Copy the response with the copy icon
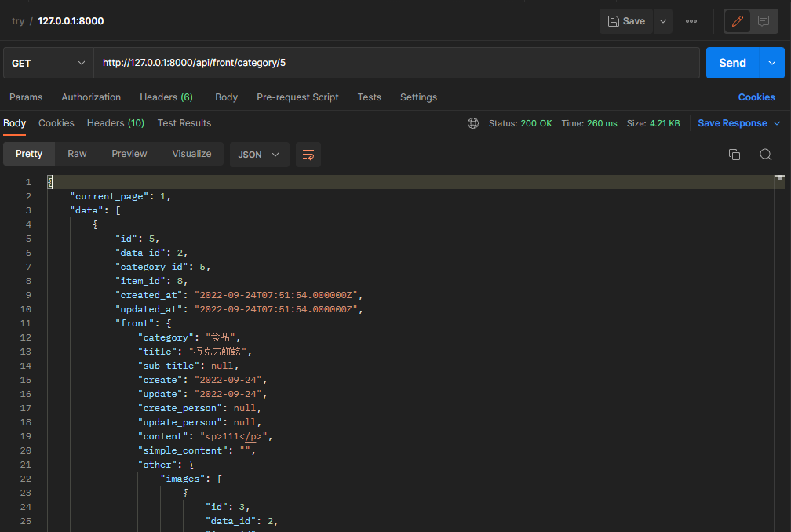791x532 pixels. [734, 155]
